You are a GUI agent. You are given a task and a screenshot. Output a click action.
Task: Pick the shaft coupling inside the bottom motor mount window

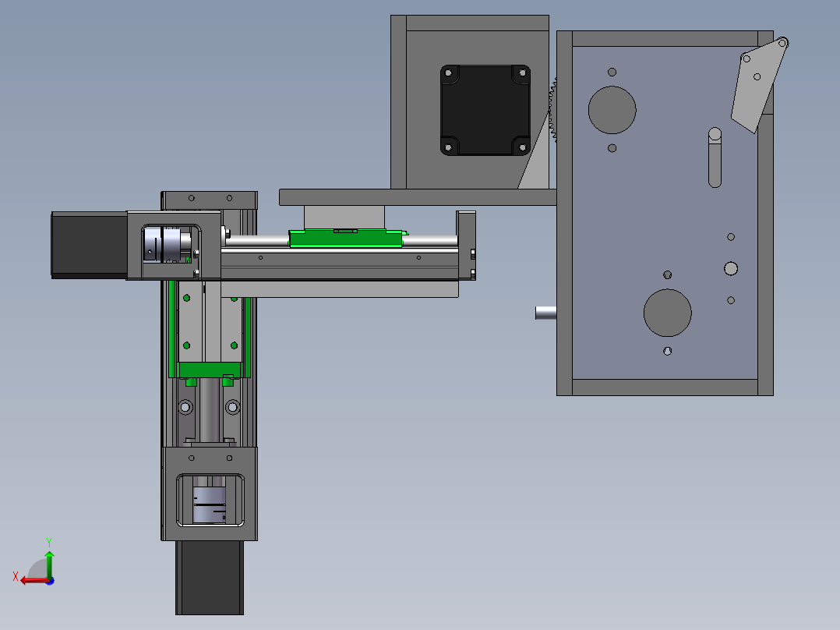pos(210,504)
